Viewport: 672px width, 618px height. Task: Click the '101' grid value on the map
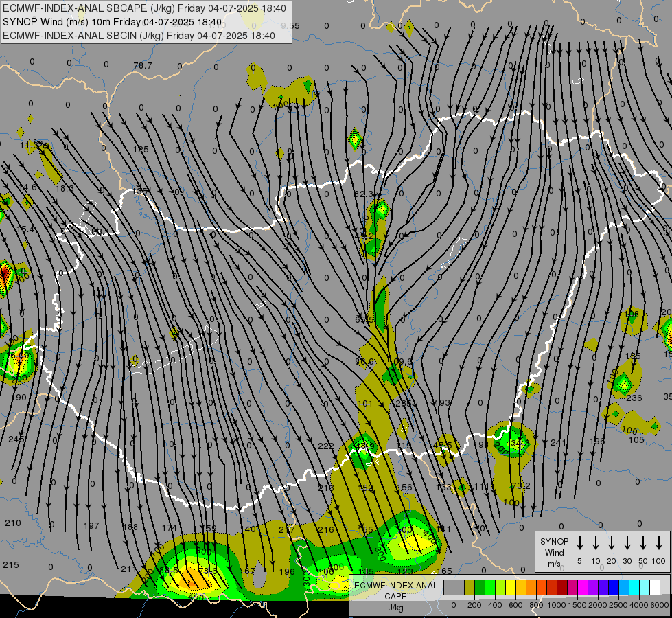pos(364,404)
